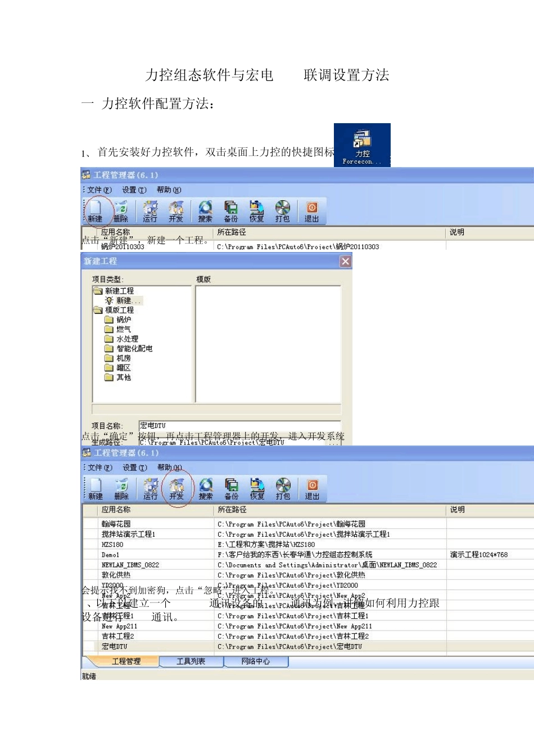
Task: Switch to the 网络中心 tab
Action: coord(256,661)
